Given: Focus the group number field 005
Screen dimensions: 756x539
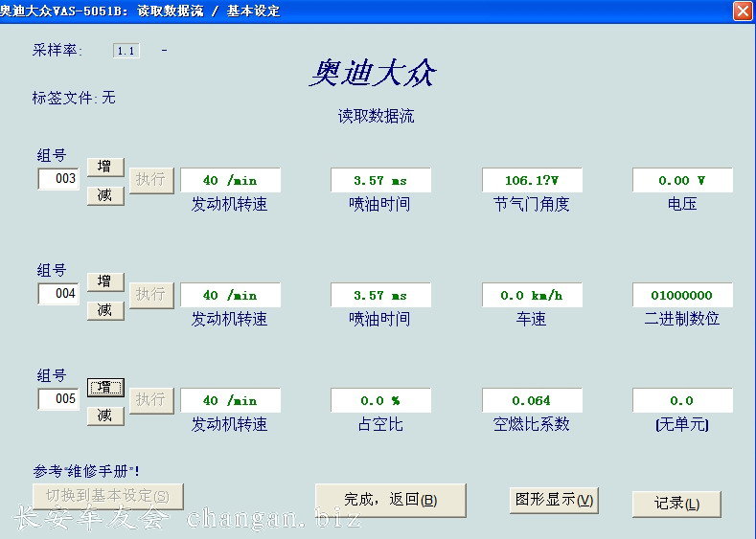Looking at the screenshot, I should (x=58, y=399).
